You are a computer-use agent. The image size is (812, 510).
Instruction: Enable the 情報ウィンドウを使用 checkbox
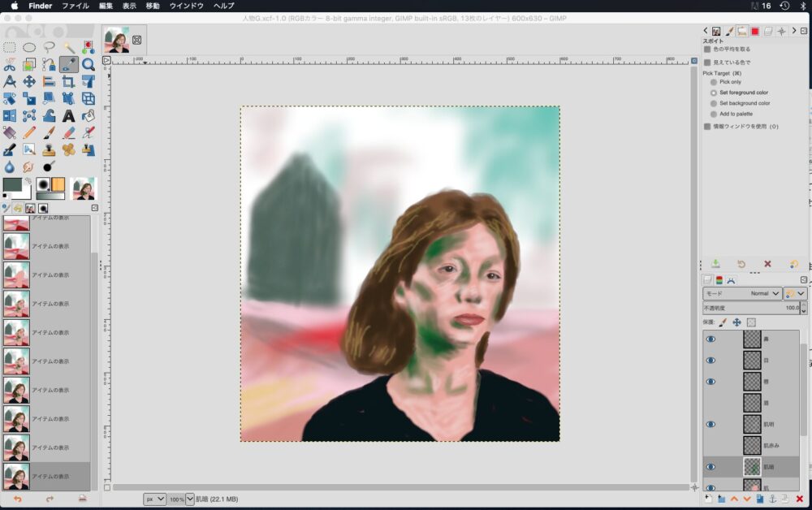707,126
